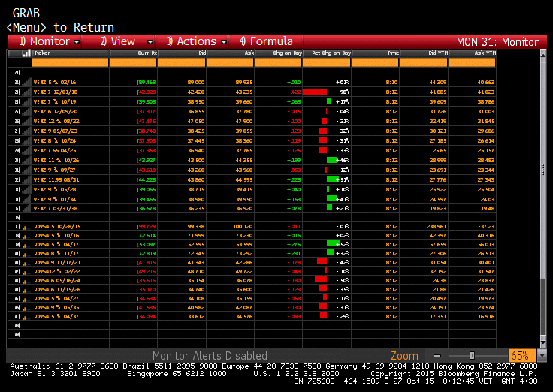Open the 3) Actions menu

point(192,41)
